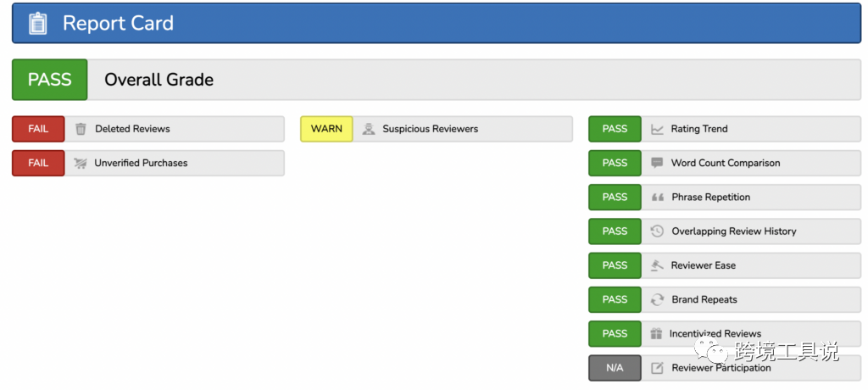Click the Incentivized Reviews gift icon

click(x=657, y=333)
